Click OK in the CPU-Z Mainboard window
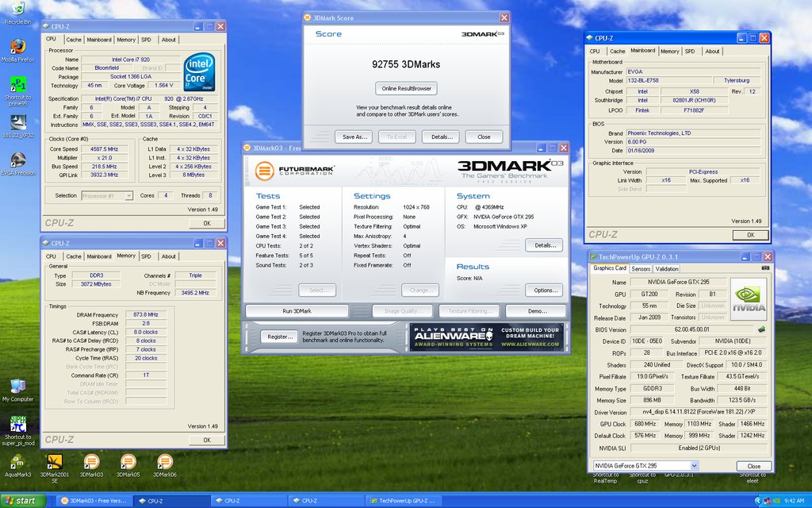This screenshot has width=812, height=508. [750, 235]
